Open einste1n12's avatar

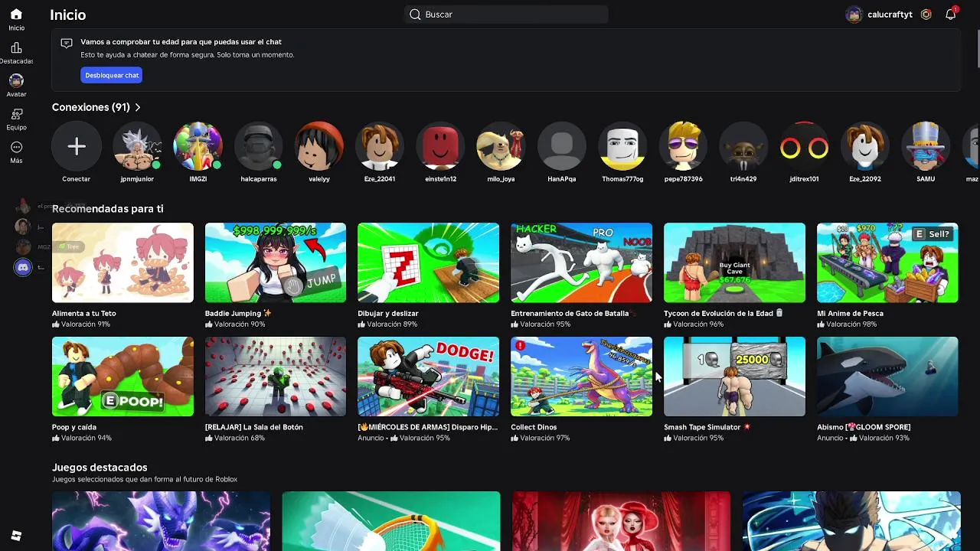coord(440,147)
